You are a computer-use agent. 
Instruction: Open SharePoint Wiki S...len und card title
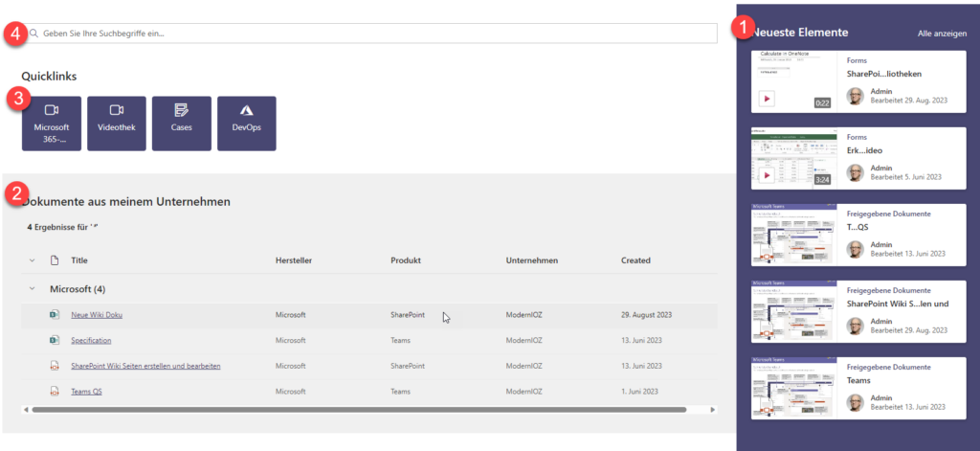click(898, 304)
